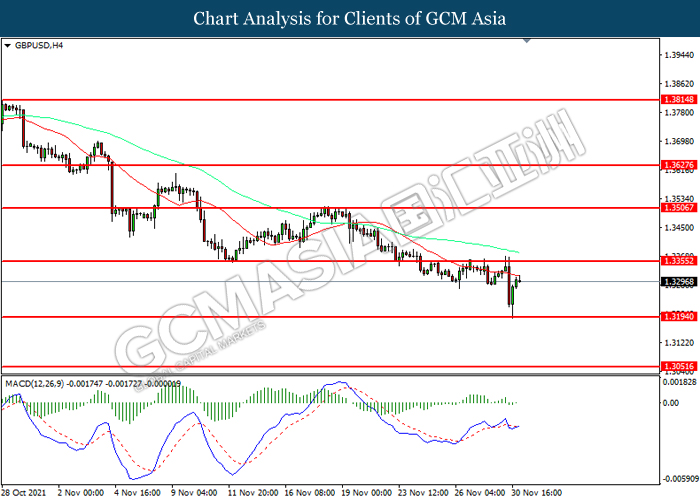Select the 1.33552 price level label
The height and width of the screenshot is (500, 700).
pos(679,261)
